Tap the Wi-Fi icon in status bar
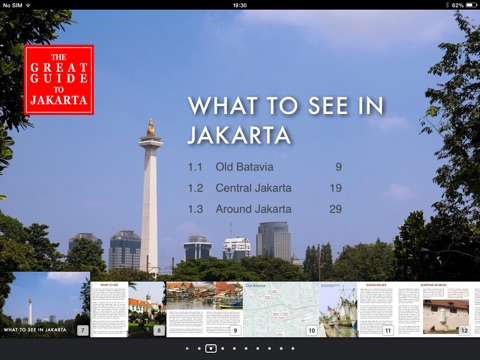Screen dimensions: 480x360 pos(28,5)
